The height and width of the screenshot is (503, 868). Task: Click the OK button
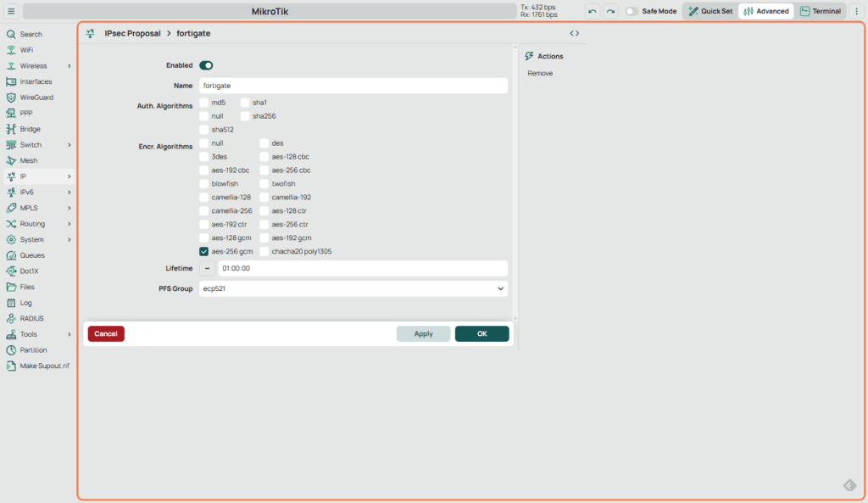(x=482, y=333)
